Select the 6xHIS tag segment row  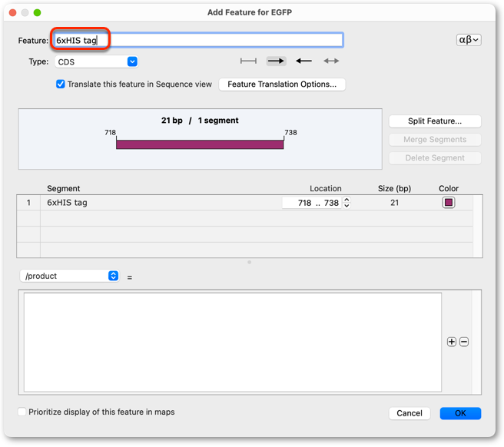click(x=244, y=203)
